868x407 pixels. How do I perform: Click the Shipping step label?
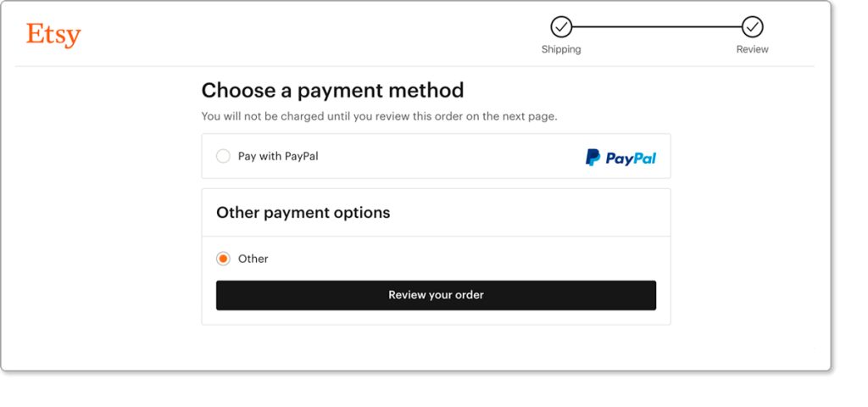pyautogui.click(x=561, y=49)
